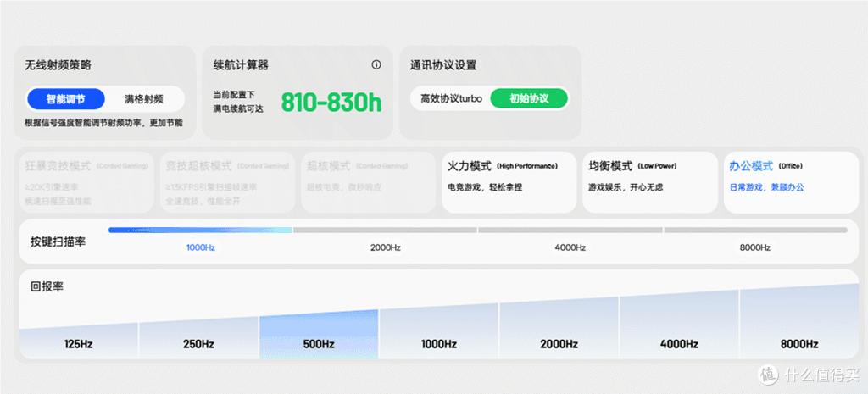This screenshot has width=868, height=394.
Task: Set report rate to 1000Hz
Action: [x=438, y=331]
